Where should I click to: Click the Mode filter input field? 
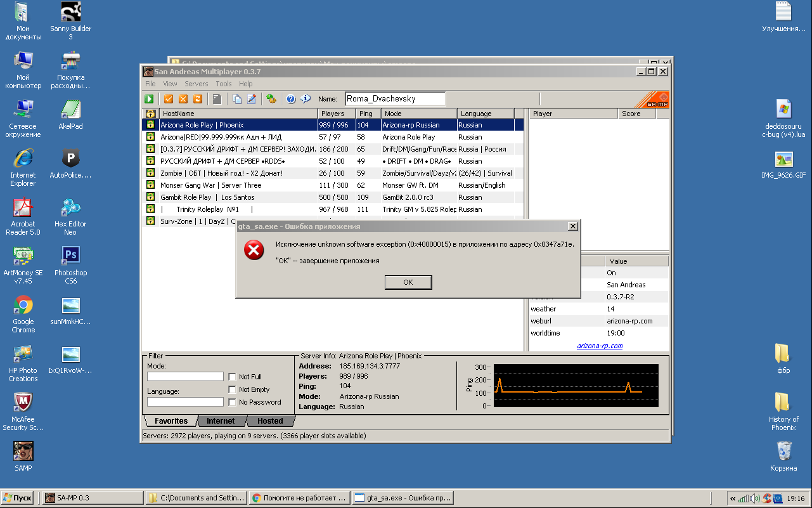point(185,377)
